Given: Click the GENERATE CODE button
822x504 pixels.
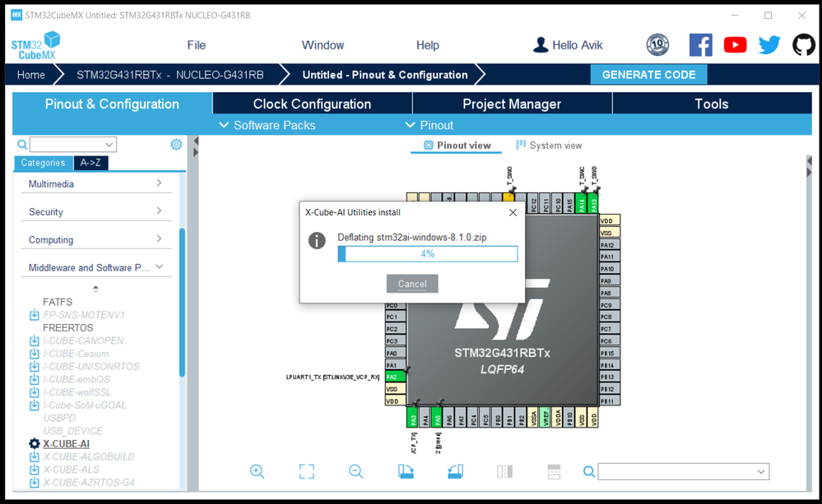Looking at the screenshot, I should (649, 74).
